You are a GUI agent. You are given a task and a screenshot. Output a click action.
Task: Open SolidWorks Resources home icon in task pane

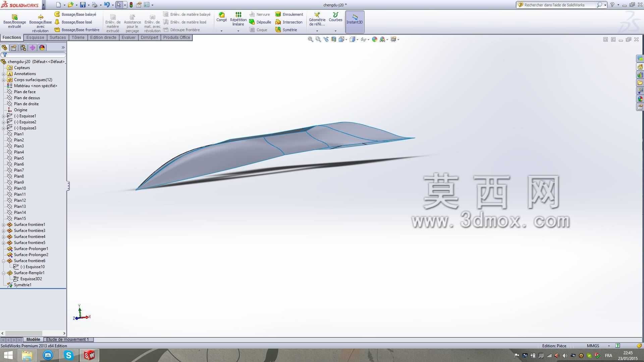[x=640, y=67]
